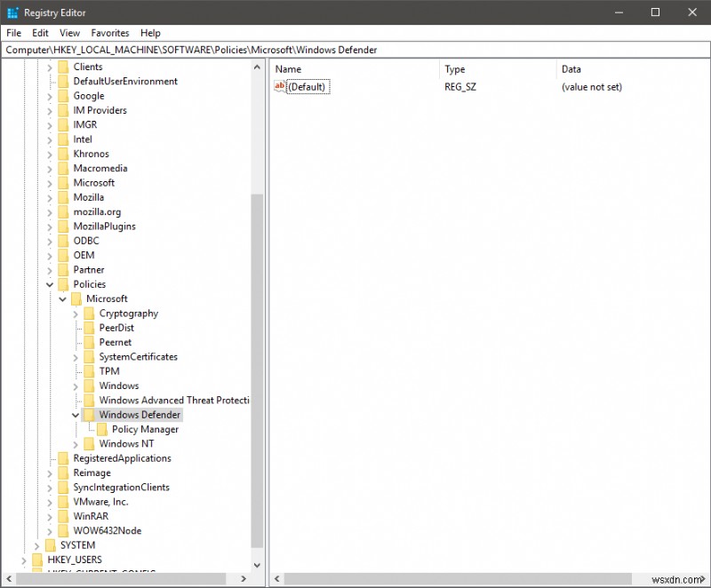Select the Khronos folder icon
This screenshot has width=711, height=588.
[63, 154]
